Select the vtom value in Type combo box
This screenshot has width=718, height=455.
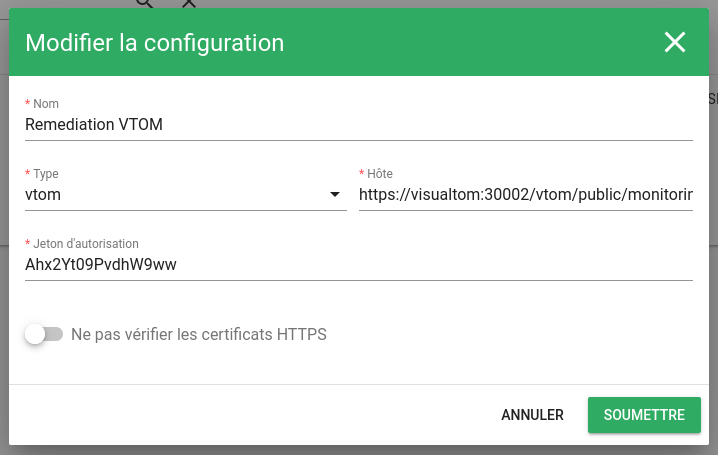pyautogui.click(x=43, y=195)
